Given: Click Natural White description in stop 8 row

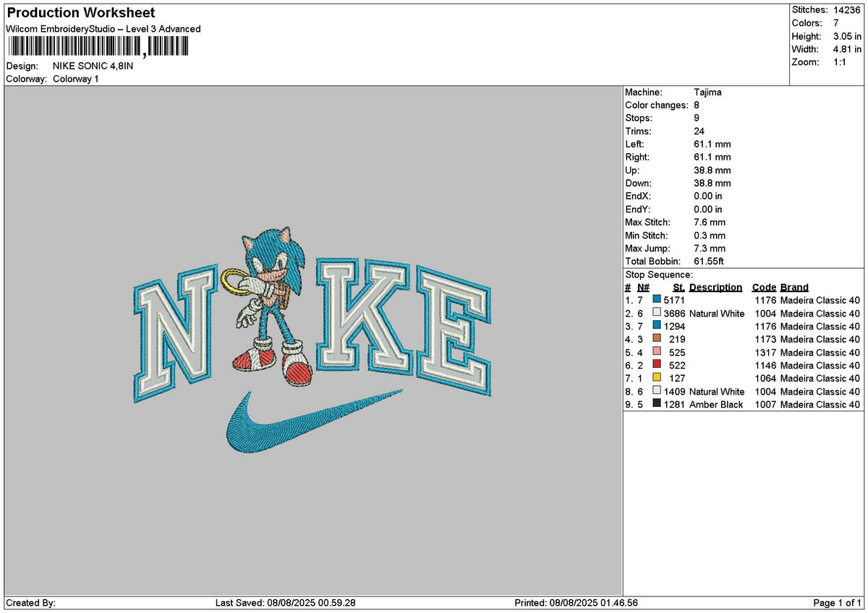Looking at the screenshot, I should point(717,391).
